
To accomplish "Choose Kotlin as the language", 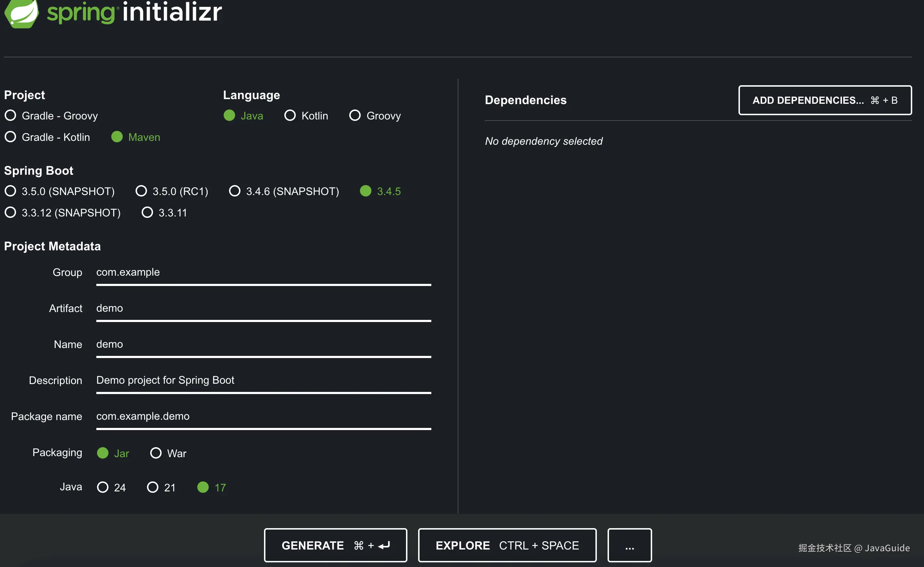I will coord(290,116).
